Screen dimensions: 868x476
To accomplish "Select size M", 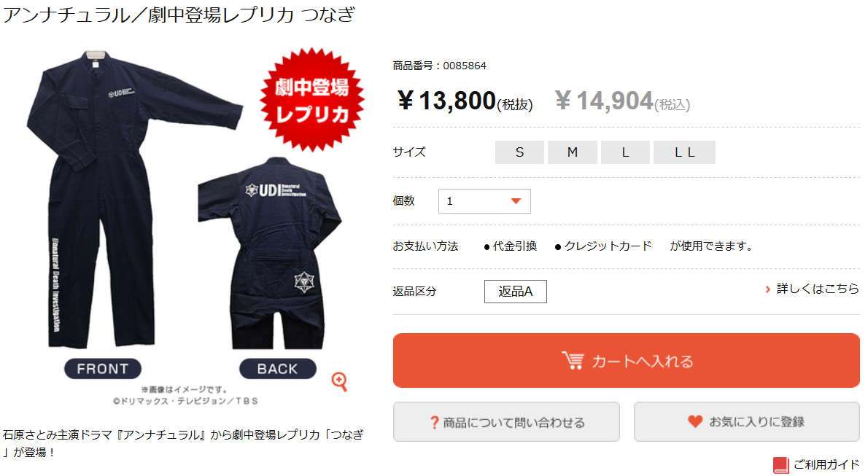I will pos(573,152).
